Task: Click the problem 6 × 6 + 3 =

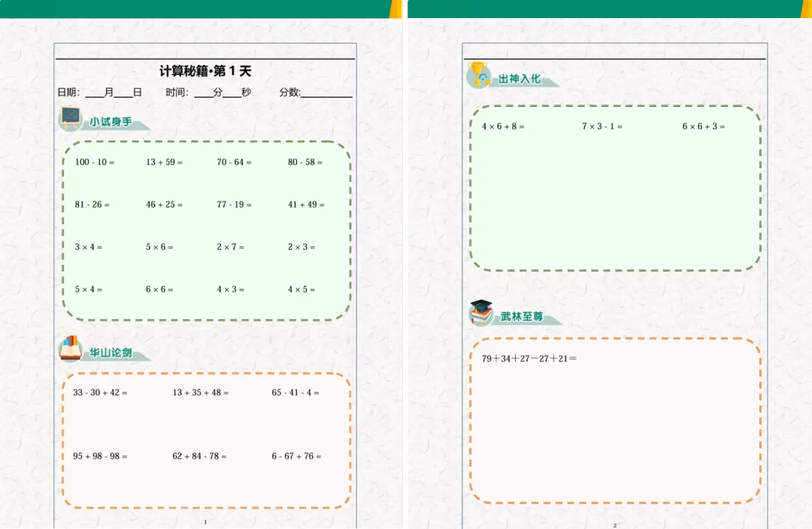Action: point(703,126)
